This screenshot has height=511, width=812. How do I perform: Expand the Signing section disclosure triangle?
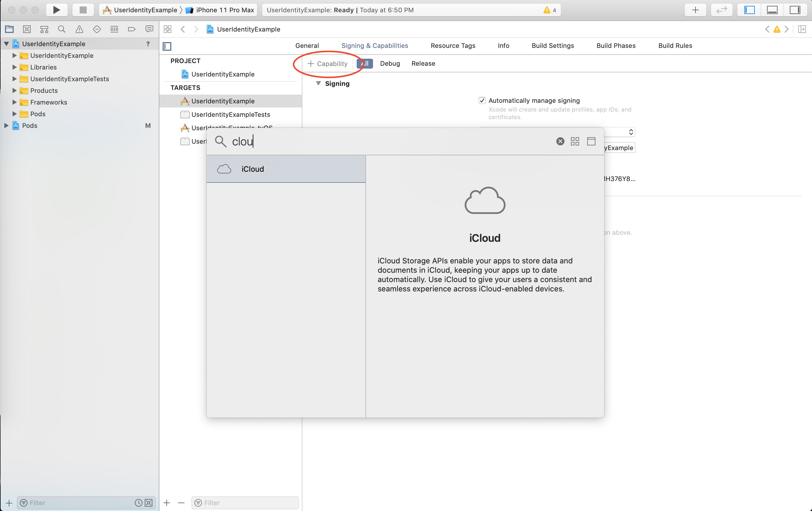[x=318, y=83]
